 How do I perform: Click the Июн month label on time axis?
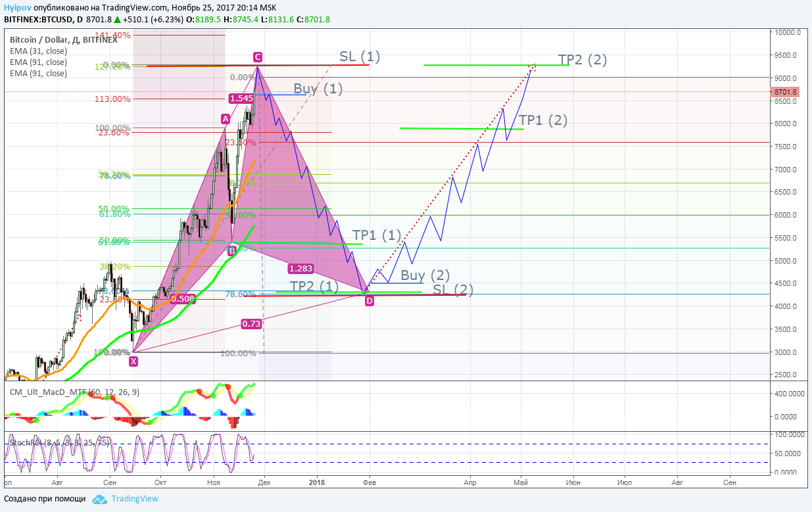pos(573,483)
